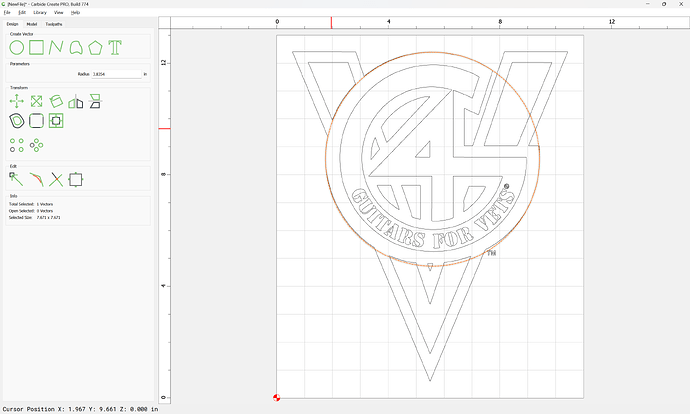Choose the Move transform tool
690x414 pixels.
[x=17, y=101]
